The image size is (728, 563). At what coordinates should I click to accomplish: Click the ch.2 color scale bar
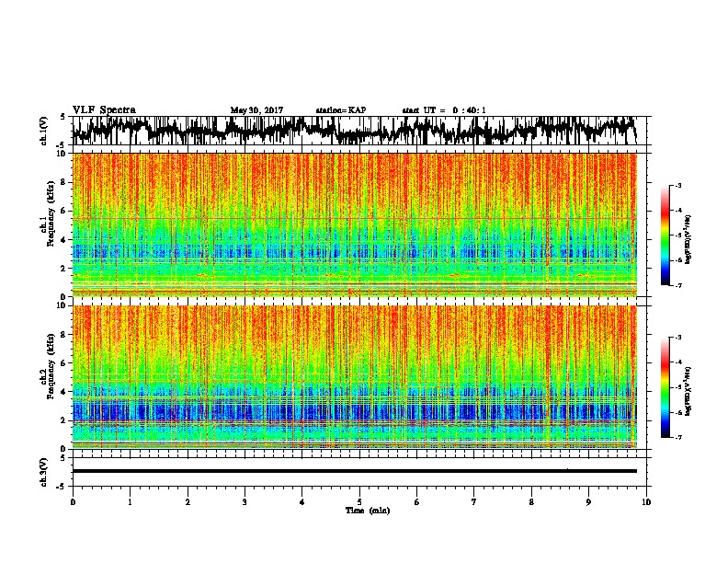point(665,387)
